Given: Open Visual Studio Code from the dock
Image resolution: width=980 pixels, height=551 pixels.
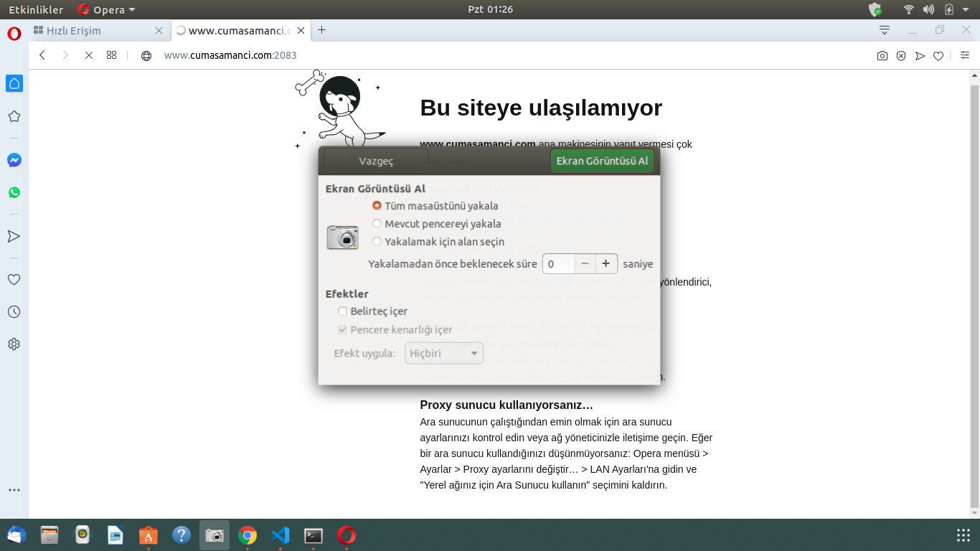Looking at the screenshot, I should [x=281, y=535].
